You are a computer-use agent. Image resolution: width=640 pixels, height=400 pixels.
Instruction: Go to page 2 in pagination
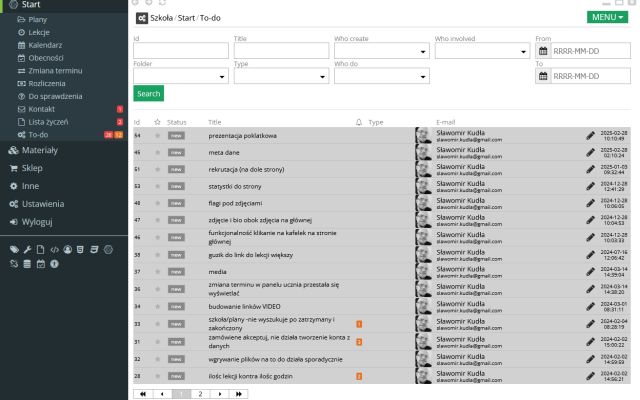199,394
